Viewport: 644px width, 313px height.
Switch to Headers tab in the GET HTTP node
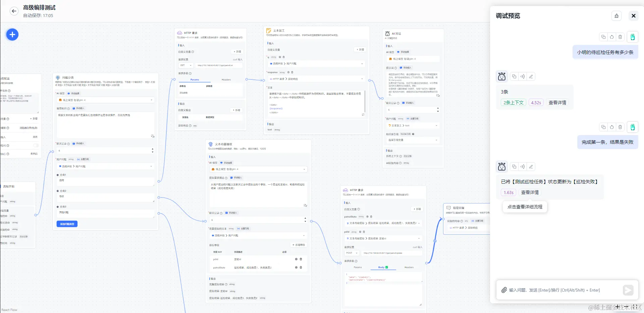[226, 80]
